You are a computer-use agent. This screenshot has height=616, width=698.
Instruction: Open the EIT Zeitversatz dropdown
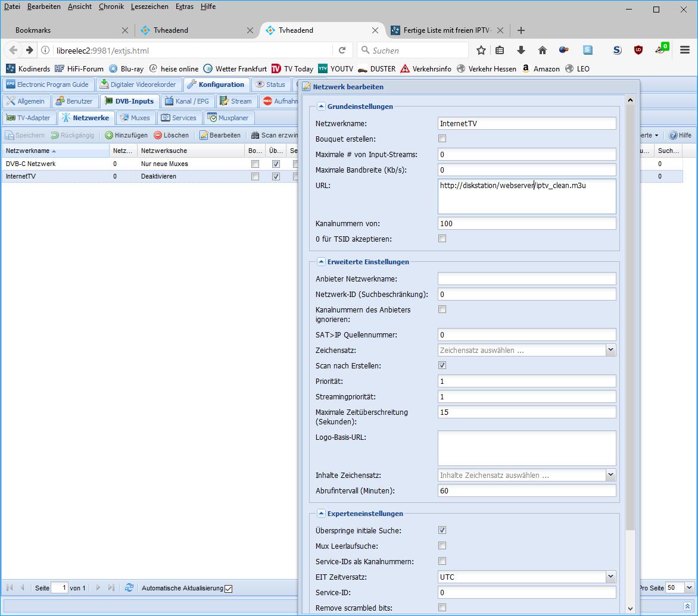click(x=611, y=577)
